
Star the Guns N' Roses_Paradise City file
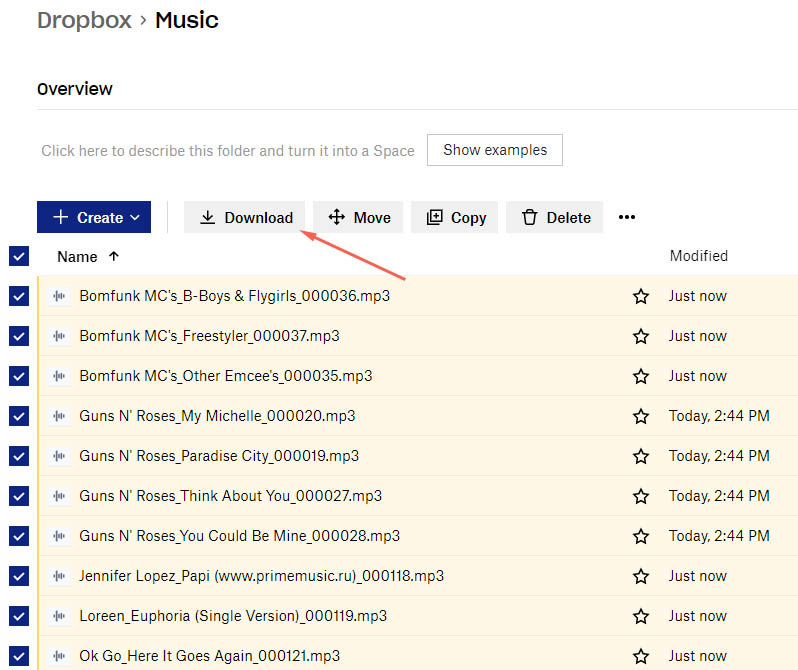click(641, 456)
